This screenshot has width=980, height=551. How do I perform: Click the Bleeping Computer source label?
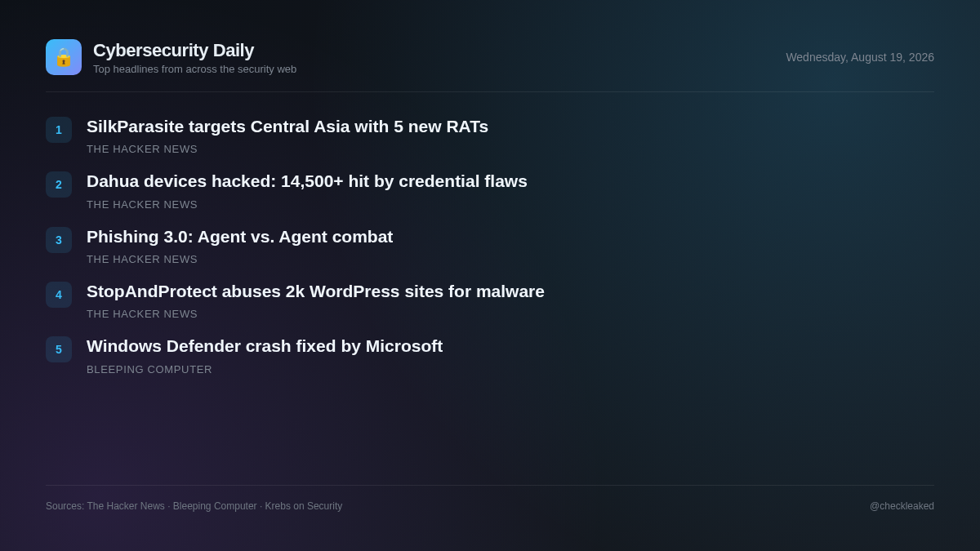[x=149, y=370]
